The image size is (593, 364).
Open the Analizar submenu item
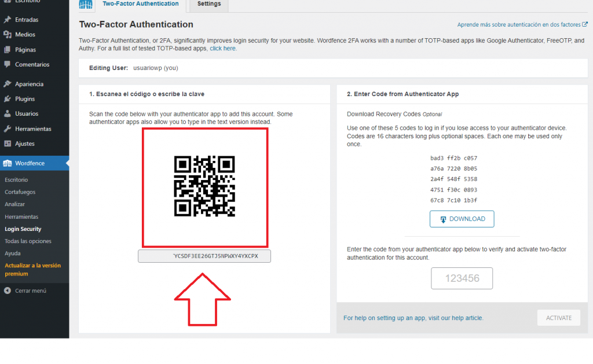pyautogui.click(x=14, y=204)
